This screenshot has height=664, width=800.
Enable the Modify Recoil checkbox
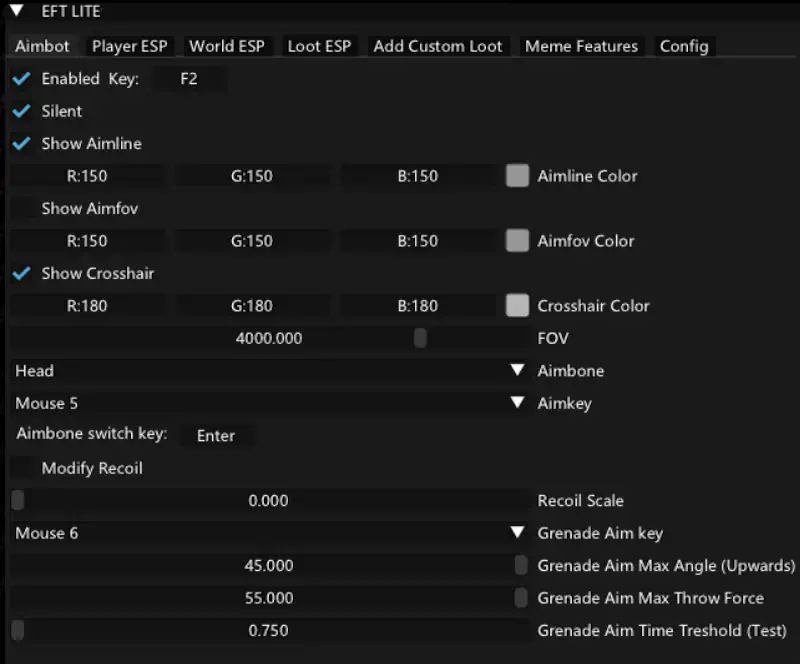(x=21, y=469)
